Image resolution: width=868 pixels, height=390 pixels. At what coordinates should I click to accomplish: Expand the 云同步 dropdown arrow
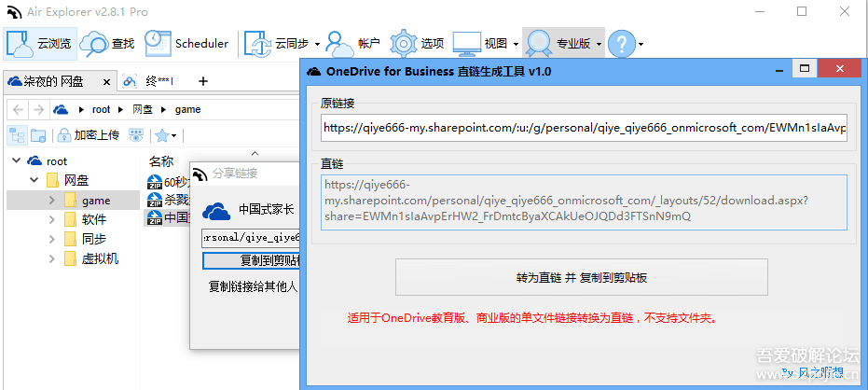coord(317,44)
